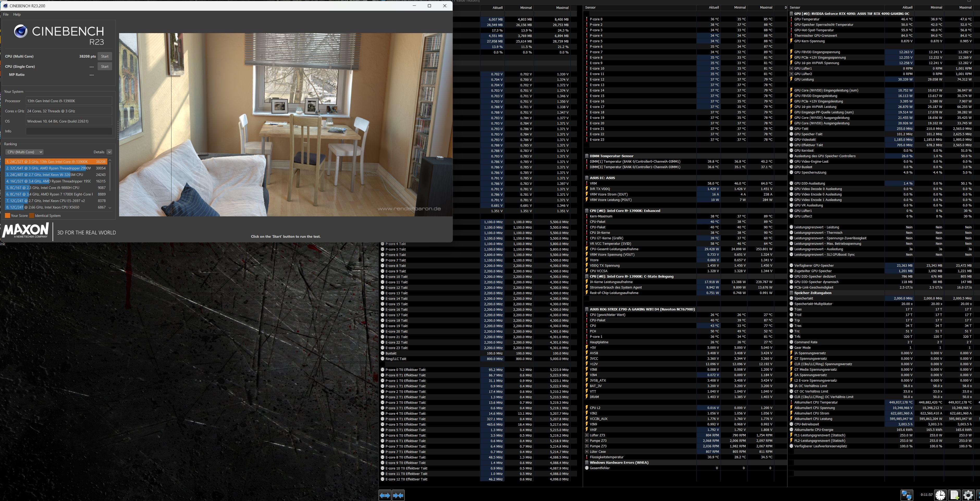Open HWiNFO settings gear icon
Screen dimensions: 980x501
coord(968,495)
